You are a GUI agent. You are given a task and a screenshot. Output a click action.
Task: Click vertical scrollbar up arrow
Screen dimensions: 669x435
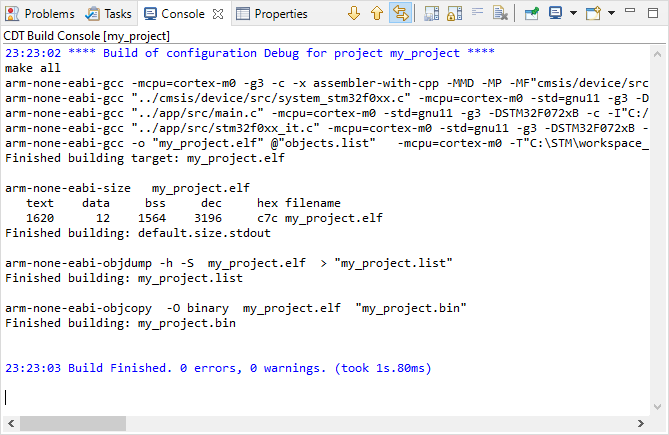pos(657,54)
